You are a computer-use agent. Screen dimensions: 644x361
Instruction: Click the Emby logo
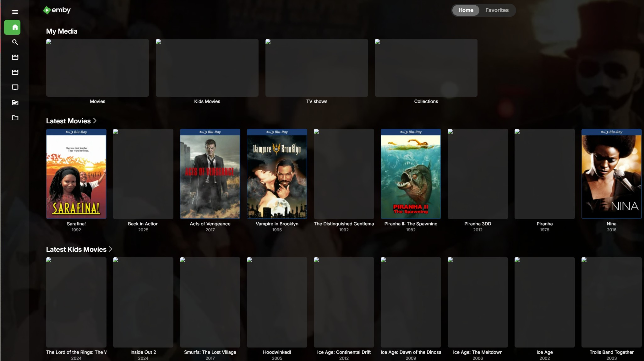[x=57, y=10]
